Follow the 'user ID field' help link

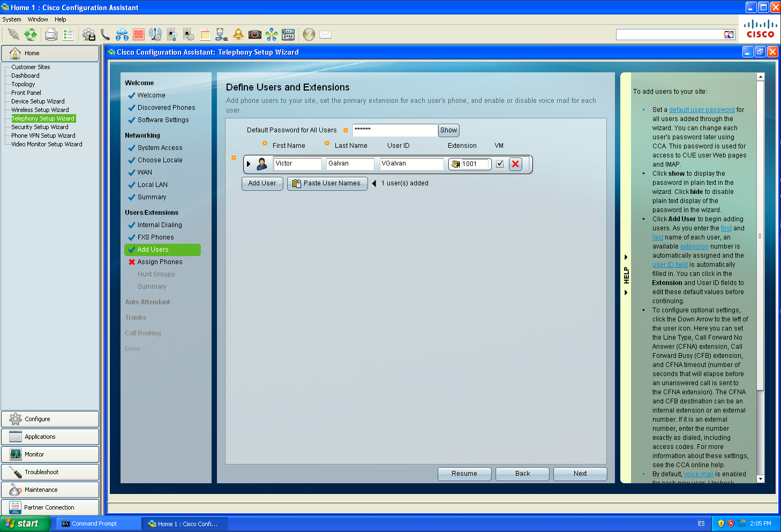[670, 265]
